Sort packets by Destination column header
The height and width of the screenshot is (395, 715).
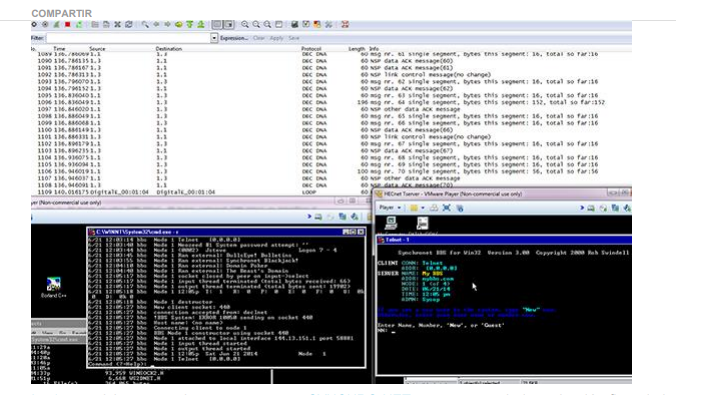pos(169,48)
